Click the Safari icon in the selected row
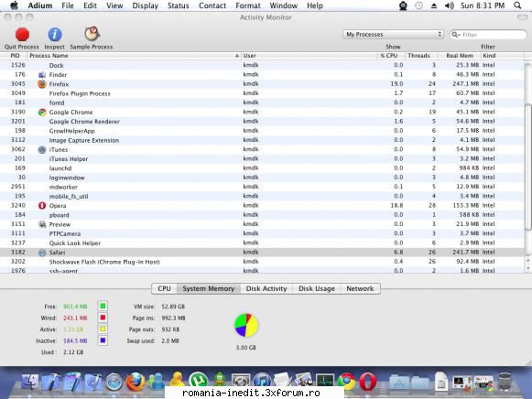The width and height of the screenshot is (532, 399). (42, 253)
